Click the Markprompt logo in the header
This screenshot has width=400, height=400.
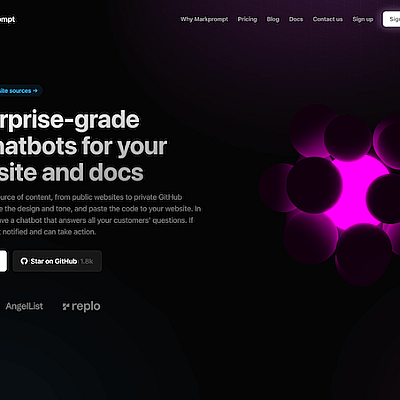[7, 19]
